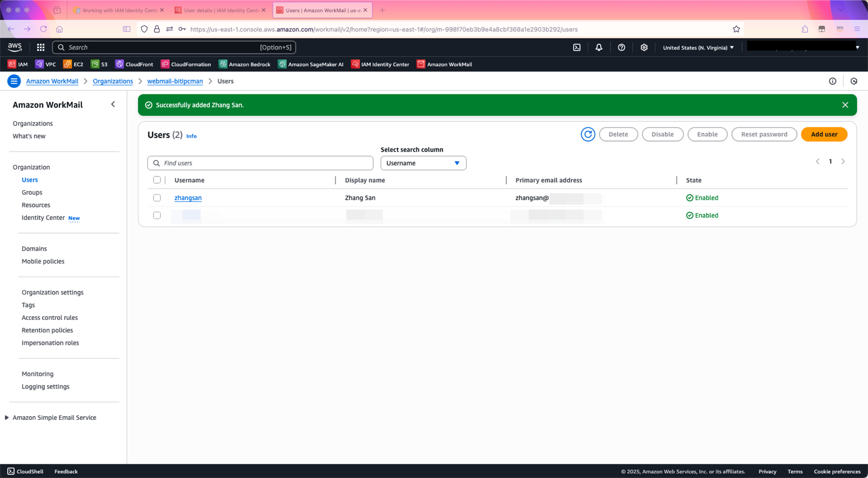Open the info panel icon near breadcrumbs

tap(833, 81)
